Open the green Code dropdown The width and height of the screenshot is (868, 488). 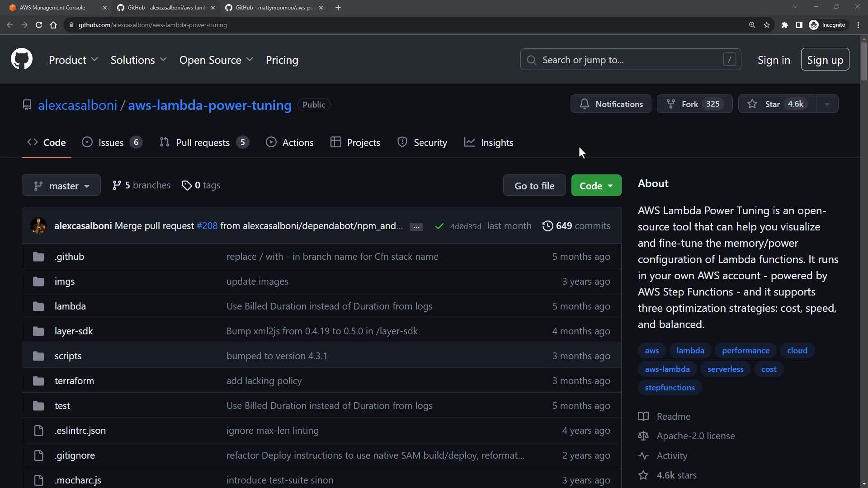pos(596,186)
